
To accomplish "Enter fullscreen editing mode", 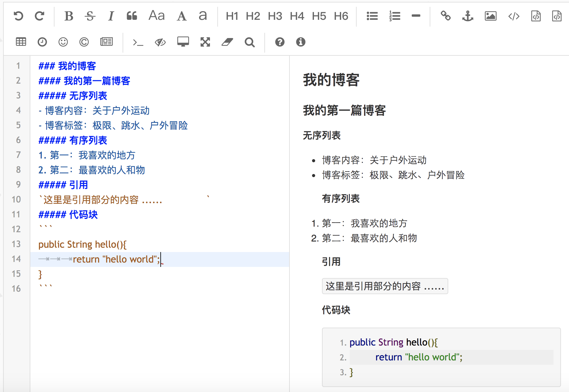I will point(205,42).
